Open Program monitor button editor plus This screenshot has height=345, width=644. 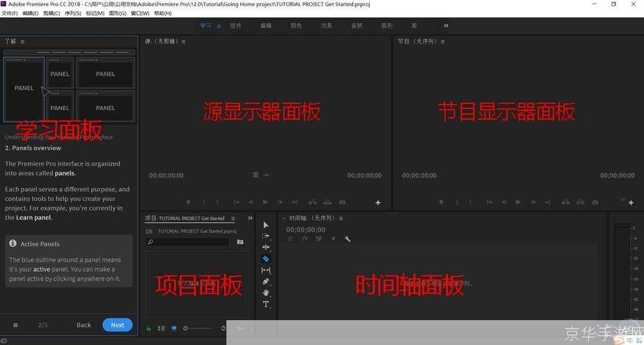(631, 202)
